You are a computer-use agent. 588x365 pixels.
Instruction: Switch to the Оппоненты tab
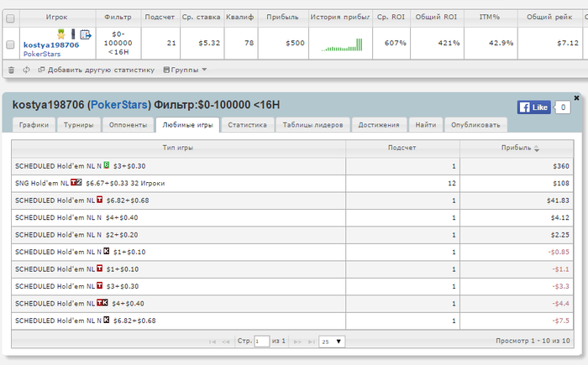[x=128, y=125]
